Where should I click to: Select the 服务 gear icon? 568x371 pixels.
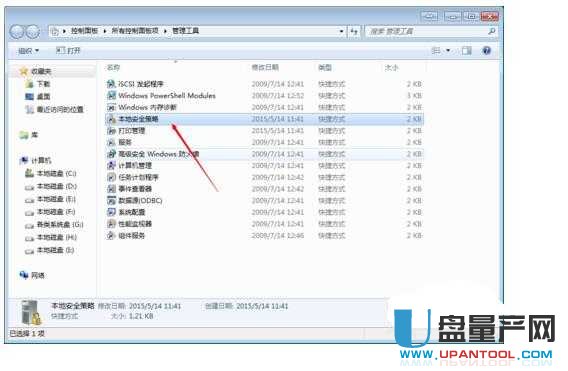[111, 142]
